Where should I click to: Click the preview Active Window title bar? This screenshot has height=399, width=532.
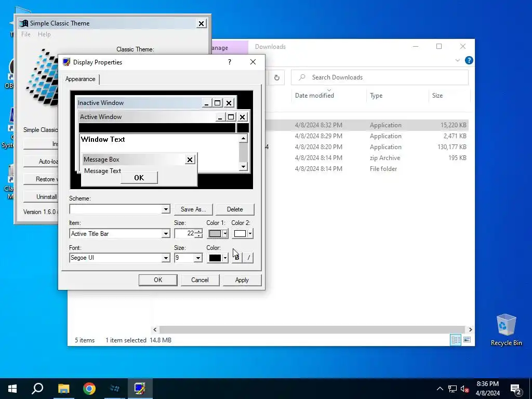tap(147, 117)
